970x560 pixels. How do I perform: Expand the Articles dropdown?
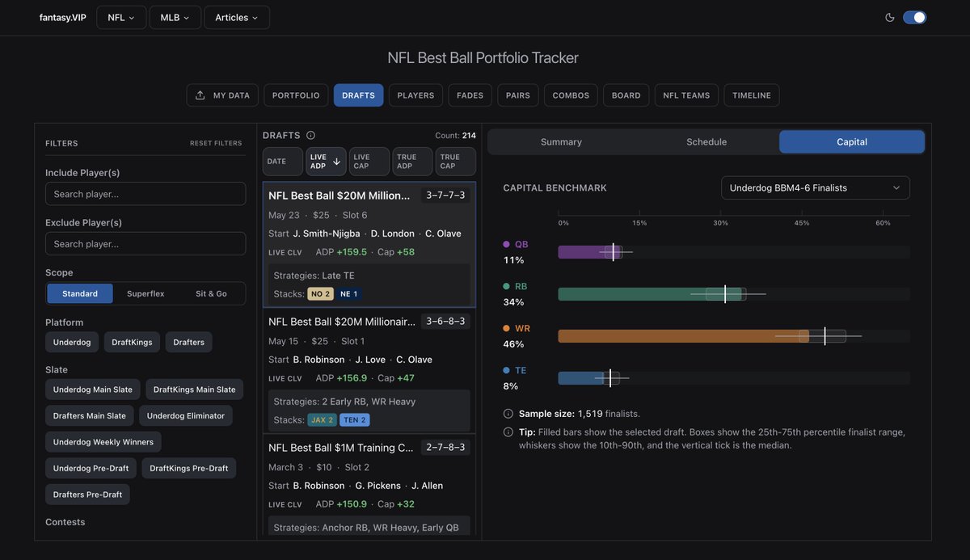[237, 17]
